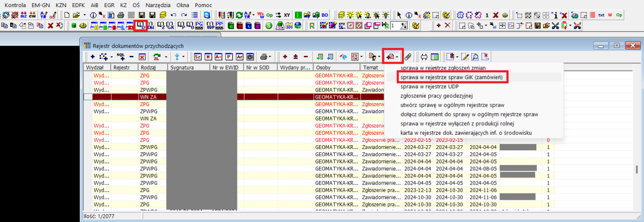Image resolution: width=644 pixels, height=222 pixels.
Task: Toggle the 'Sz' filter button
Action: (197, 57)
